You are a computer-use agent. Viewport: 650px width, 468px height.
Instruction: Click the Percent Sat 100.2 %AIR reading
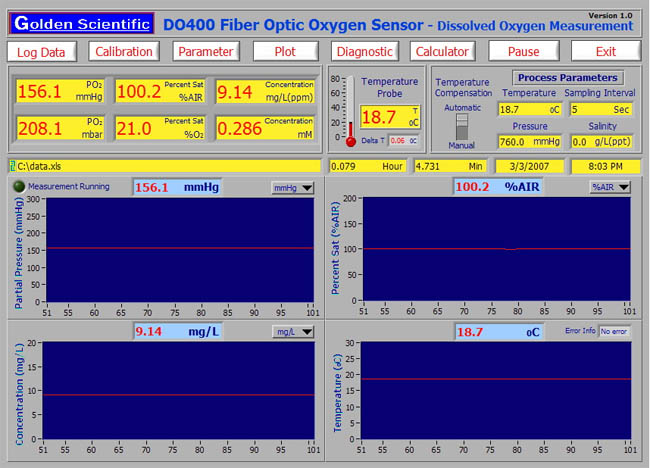[160, 91]
